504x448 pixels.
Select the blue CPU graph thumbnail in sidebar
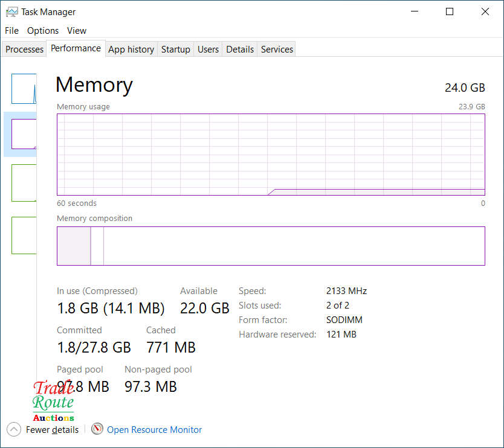click(24, 89)
